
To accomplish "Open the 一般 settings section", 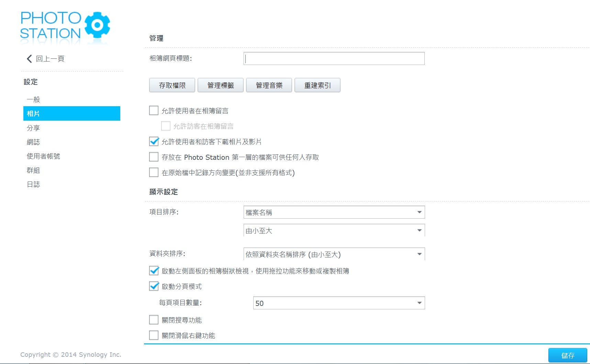I will tap(33, 99).
